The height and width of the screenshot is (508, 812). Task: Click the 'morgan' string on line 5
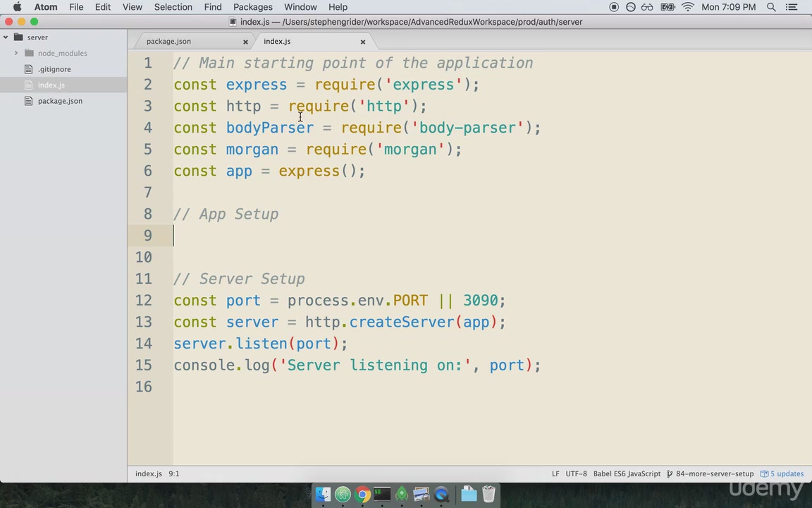tap(410, 150)
